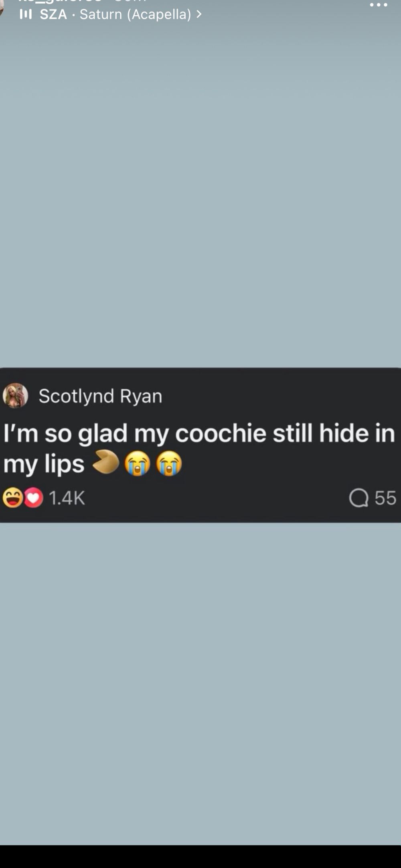The height and width of the screenshot is (868, 401).
Task: Select the heart love reaction icon
Action: point(34,498)
